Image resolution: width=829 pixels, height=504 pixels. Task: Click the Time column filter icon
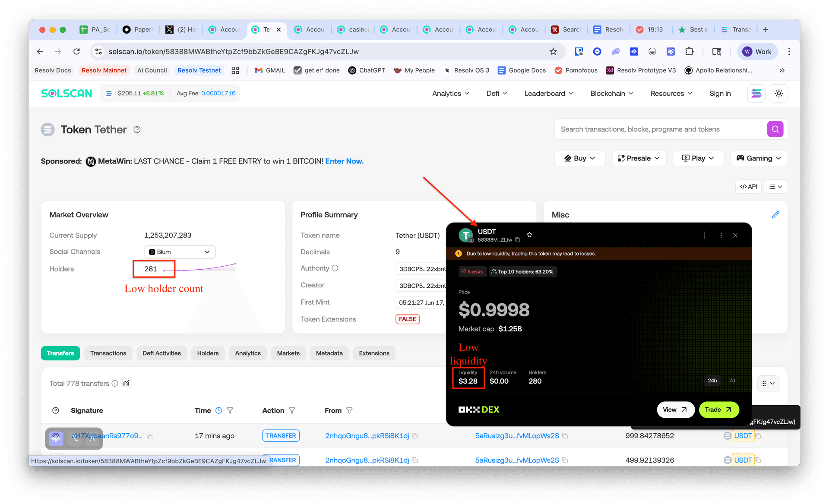(x=230, y=410)
